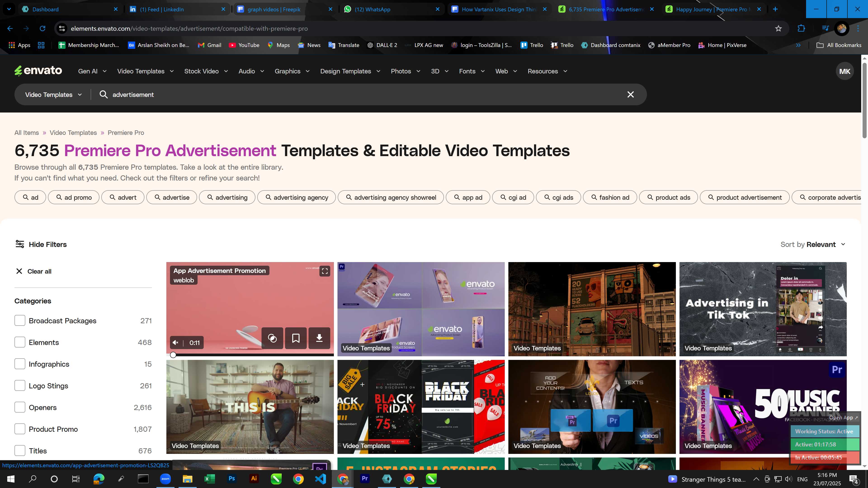Screen dimensions: 868x488
Task: Select the advertising agency showreel suggestion
Action: pyautogui.click(x=391, y=197)
